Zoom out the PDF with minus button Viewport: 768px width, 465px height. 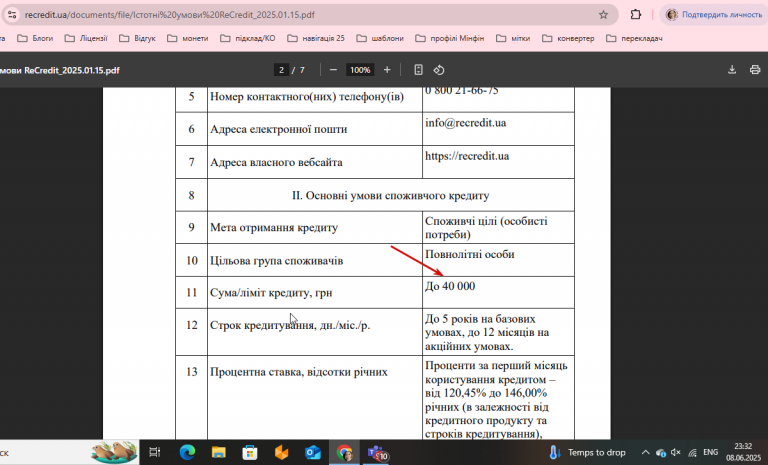coord(334,70)
